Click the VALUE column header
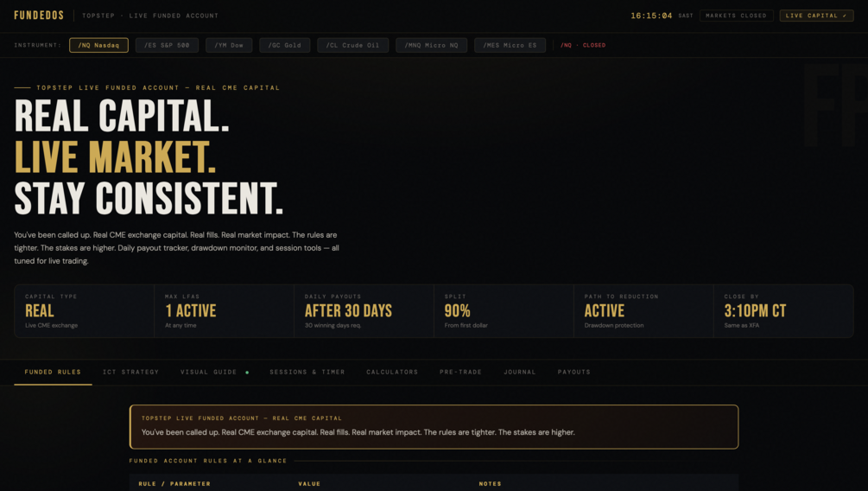 [x=309, y=484]
